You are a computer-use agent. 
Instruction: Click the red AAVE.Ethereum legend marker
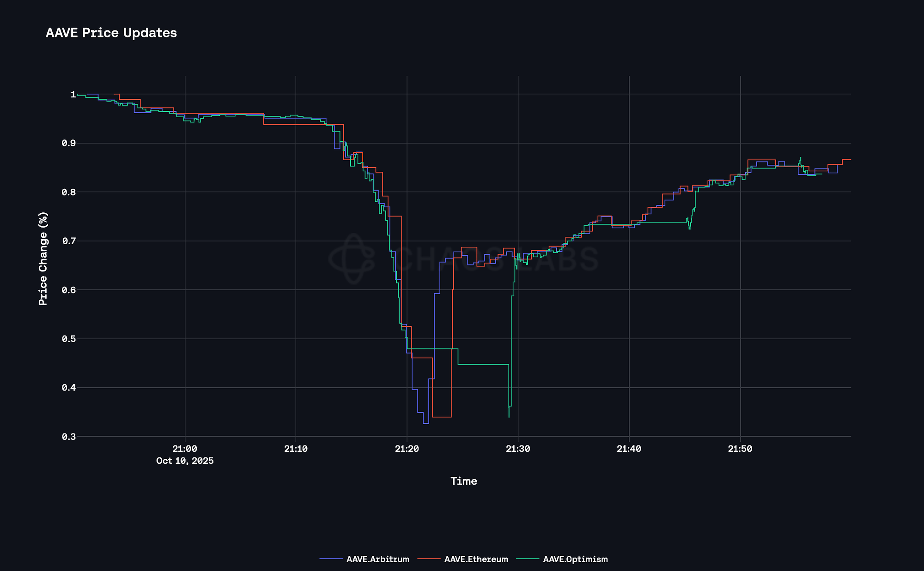coord(430,559)
